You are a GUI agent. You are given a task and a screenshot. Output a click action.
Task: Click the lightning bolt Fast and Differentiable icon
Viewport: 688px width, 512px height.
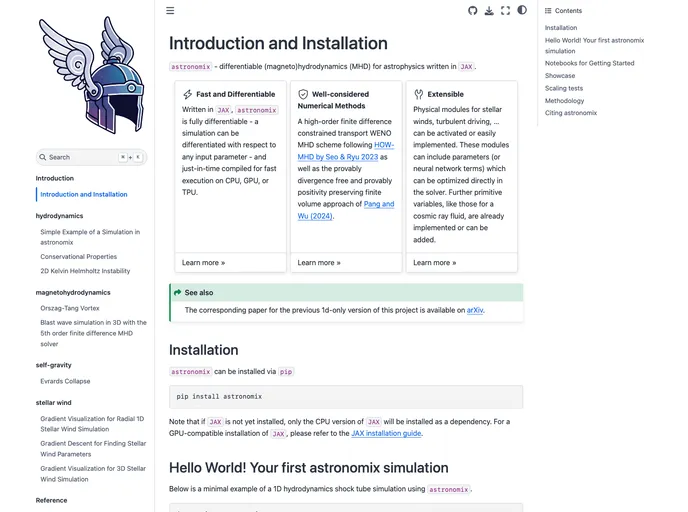(x=187, y=94)
